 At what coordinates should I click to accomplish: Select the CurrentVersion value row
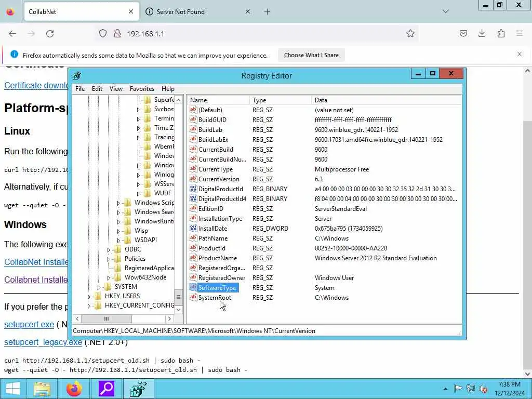coord(324,179)
